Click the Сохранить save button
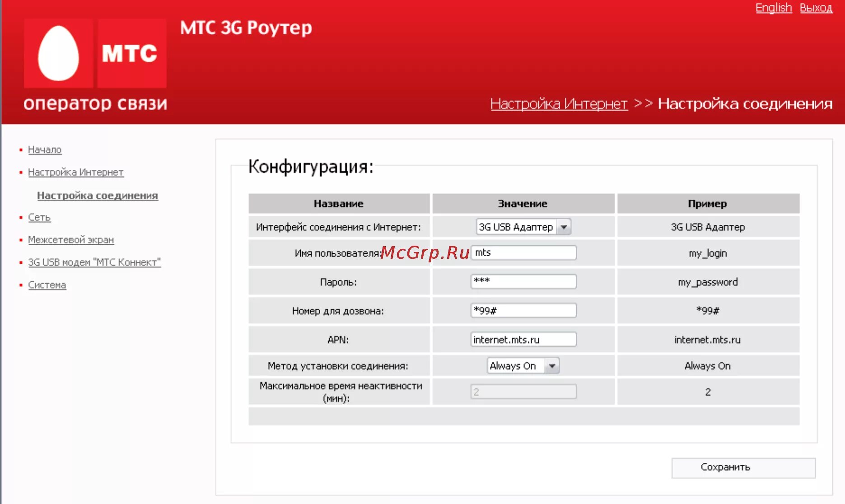The height and width of the screenshot is (504, 845). coord(743,468)
